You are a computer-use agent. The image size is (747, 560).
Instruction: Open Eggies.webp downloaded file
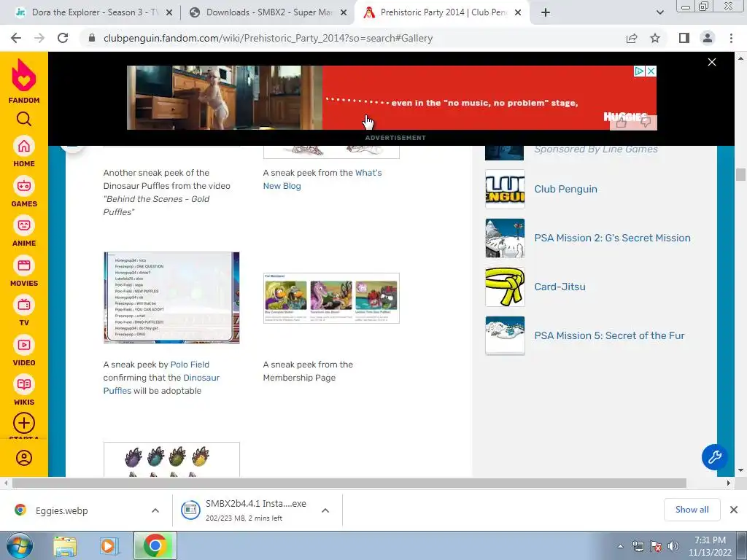tap(62, 510)
